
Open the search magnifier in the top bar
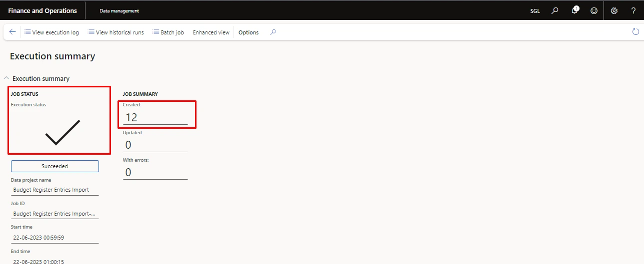554,10
